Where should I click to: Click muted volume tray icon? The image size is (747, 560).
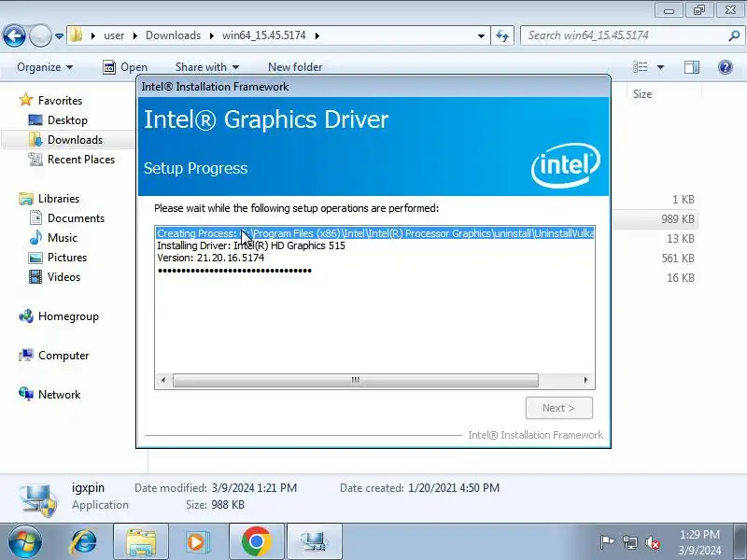(x=653, y=542)
